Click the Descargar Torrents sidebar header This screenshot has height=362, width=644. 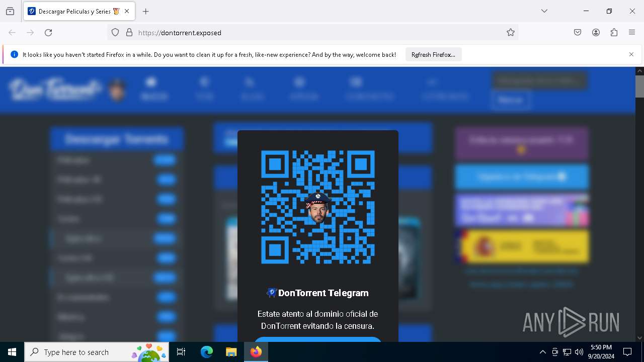117,139
